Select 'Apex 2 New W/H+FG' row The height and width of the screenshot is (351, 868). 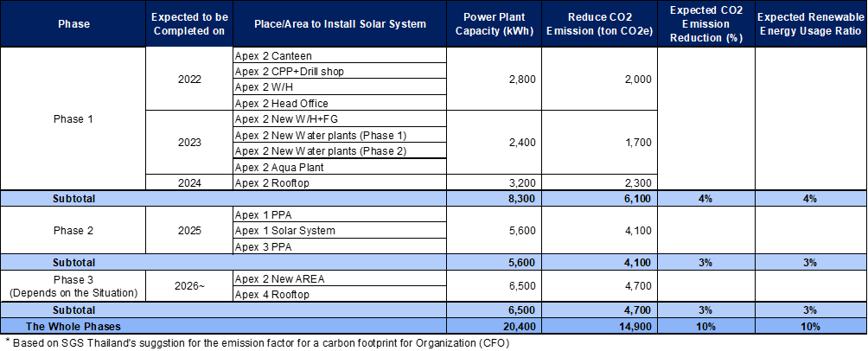tap(340, 119)
